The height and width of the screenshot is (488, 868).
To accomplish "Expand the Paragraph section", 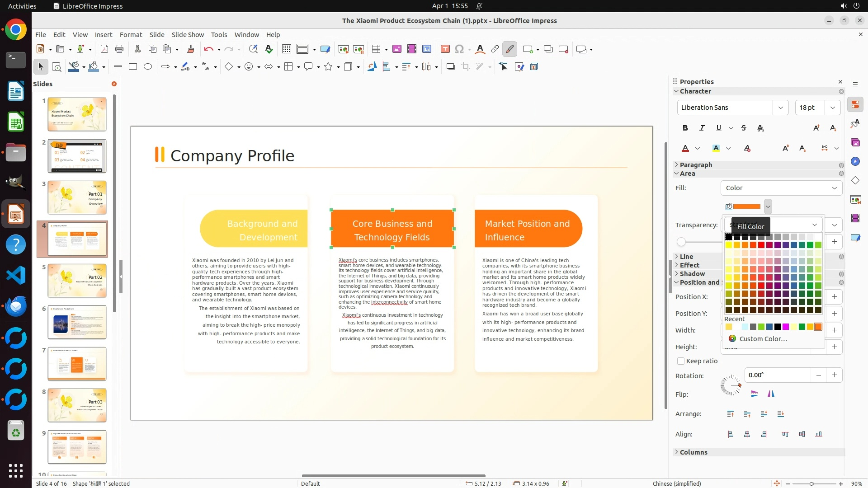I will click(x=696, y=165).
